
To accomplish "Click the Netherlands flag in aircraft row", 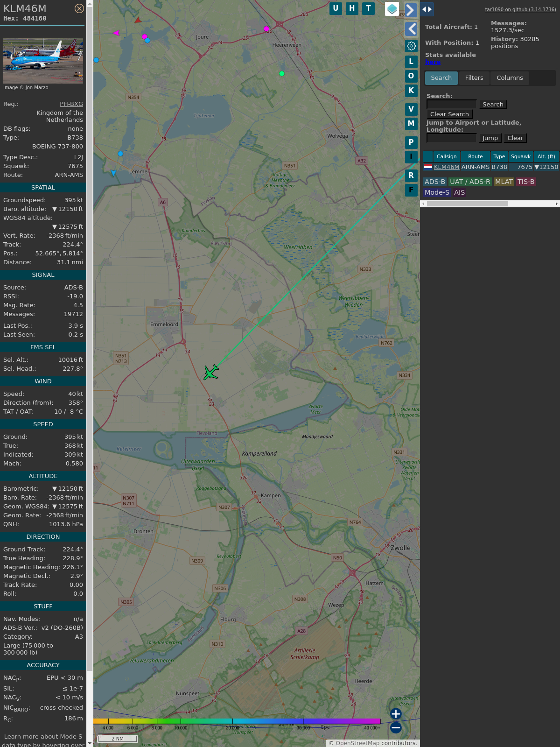I will click(x=428, y=167).
